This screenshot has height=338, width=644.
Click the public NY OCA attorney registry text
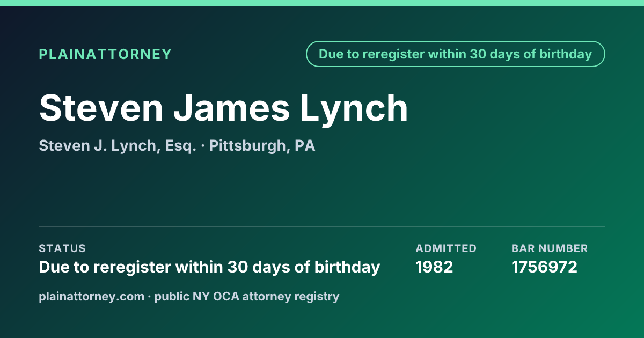(247, 296)
